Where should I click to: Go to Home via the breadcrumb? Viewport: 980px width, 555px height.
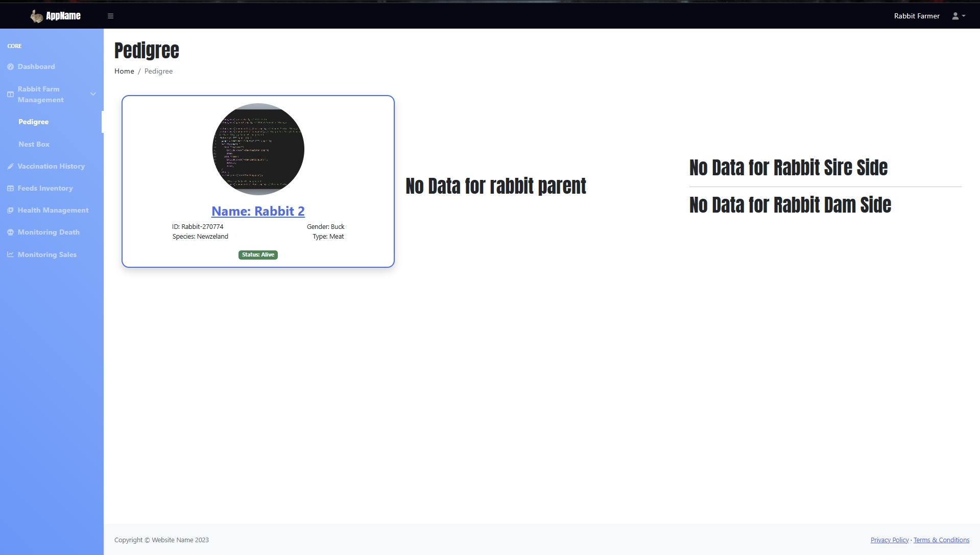click(124, 71)
